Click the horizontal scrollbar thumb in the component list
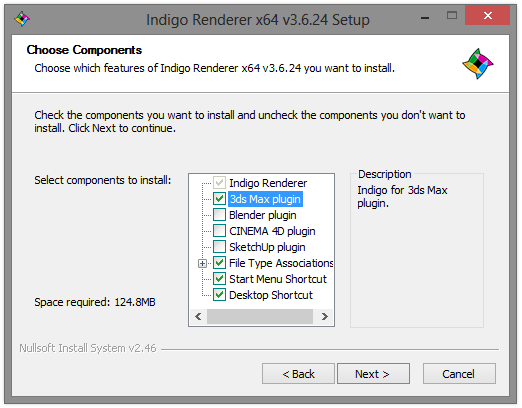Image resolution: width=522 pixels, height=408 pixels. [x=260, y=316]
